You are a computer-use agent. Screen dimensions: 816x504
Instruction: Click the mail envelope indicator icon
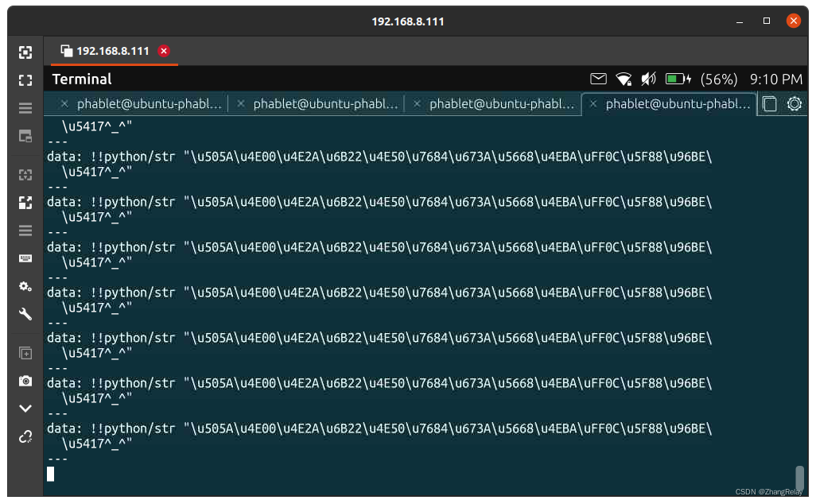point(598,79)
